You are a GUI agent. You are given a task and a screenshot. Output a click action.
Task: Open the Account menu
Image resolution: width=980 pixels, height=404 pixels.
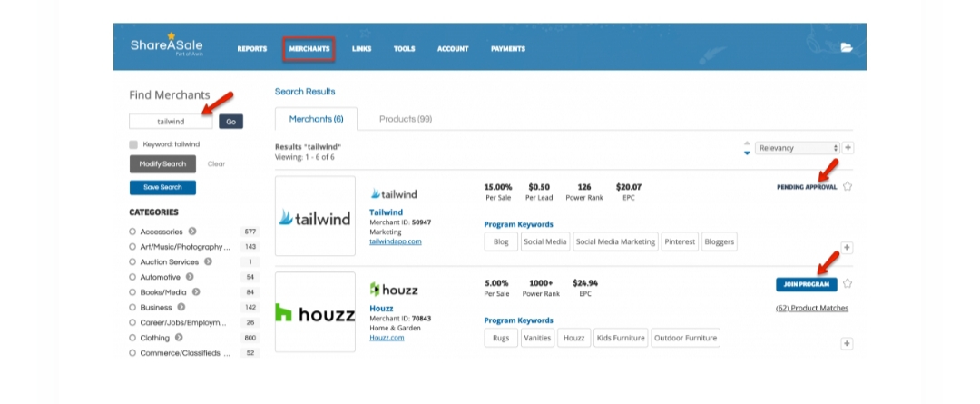coord(453,49)
